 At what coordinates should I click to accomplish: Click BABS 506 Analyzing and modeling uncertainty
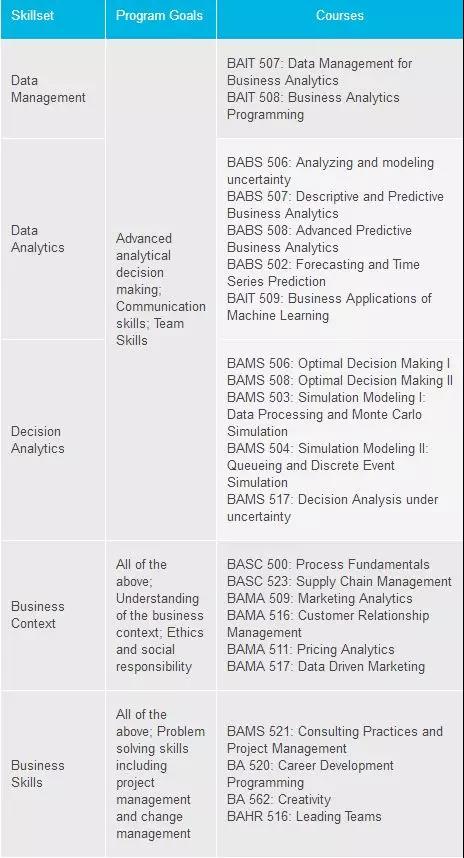(x=330, y=171)
